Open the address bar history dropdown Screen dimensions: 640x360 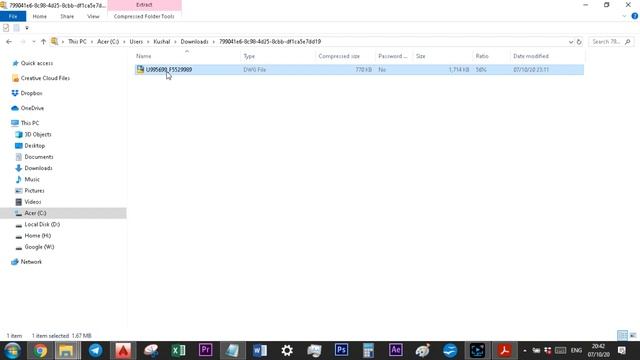tap(571, 42)
